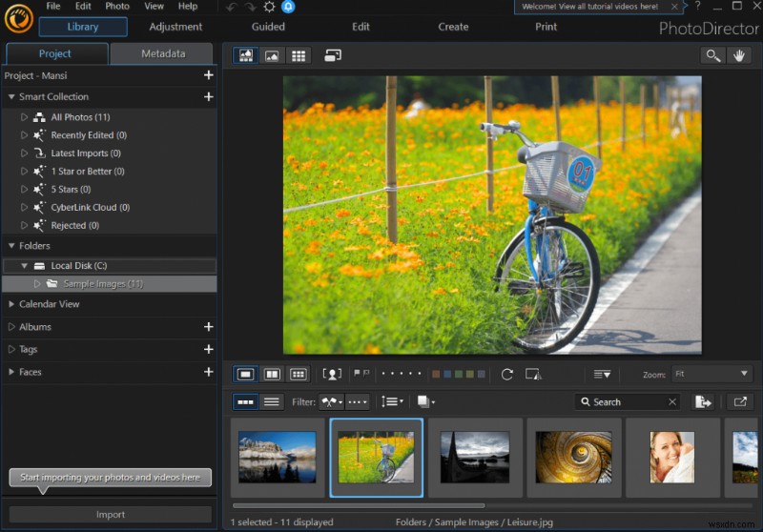This screenshot has height=532, width=763.
Task: Expand the Calendar View section
Action: point(11,304)
